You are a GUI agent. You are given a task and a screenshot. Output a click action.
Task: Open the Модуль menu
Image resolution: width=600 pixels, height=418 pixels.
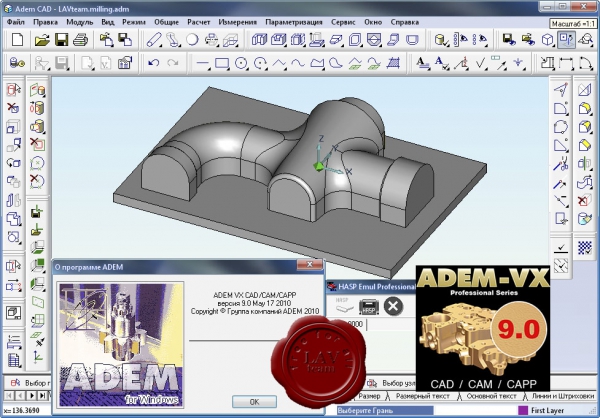pos(80,22)
